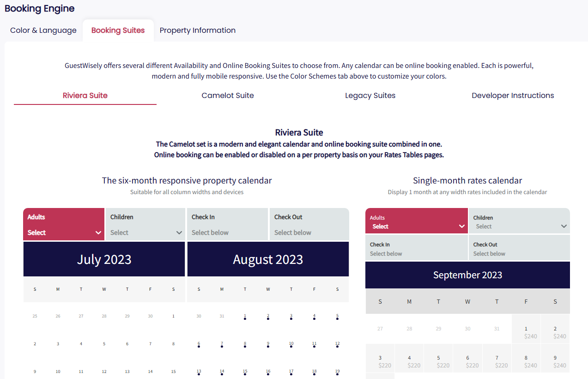
Task: Click the Booking Engine page heading
Action: click(40, 8)
